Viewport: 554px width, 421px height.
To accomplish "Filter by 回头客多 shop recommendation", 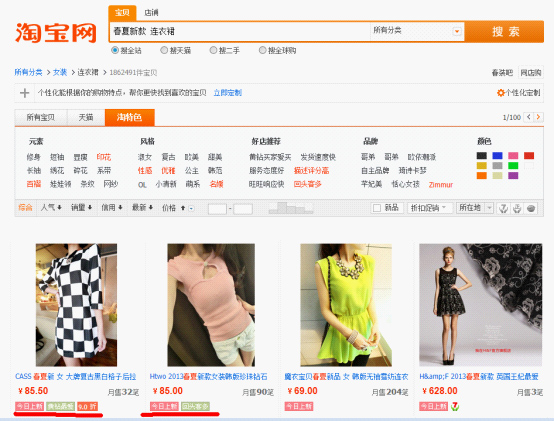I will click(307, 184).
